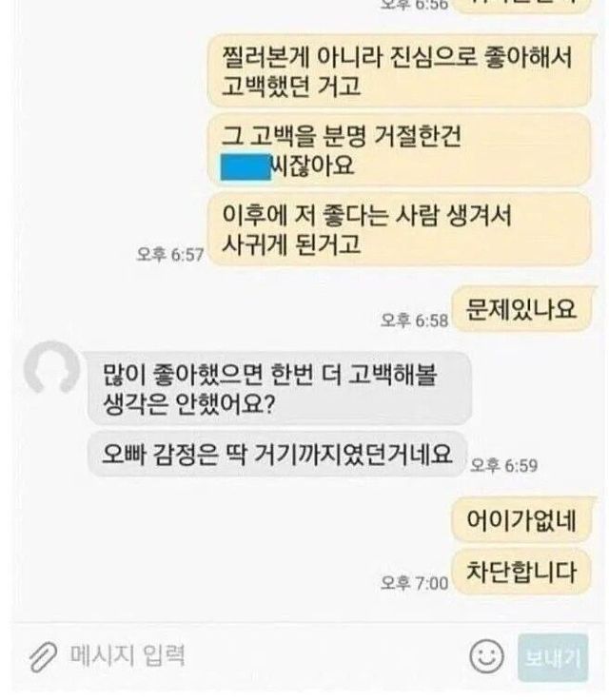Tap message 그 고백을 분명 거절한건

[400, 150]
